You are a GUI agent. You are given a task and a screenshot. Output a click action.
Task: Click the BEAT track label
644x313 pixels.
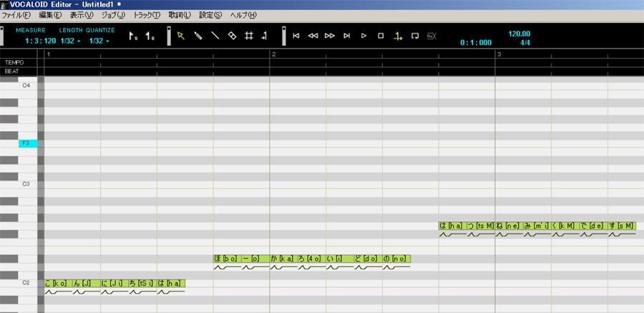coord(12,71)
